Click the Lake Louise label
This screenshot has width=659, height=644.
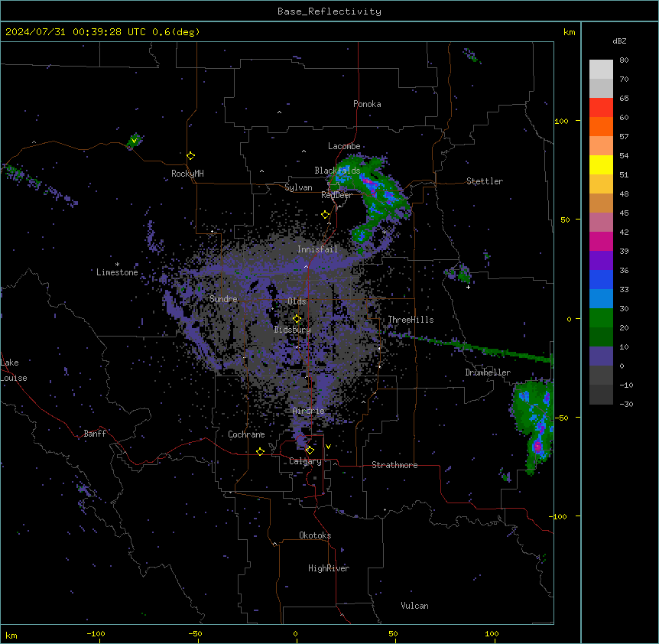point(14,370)
